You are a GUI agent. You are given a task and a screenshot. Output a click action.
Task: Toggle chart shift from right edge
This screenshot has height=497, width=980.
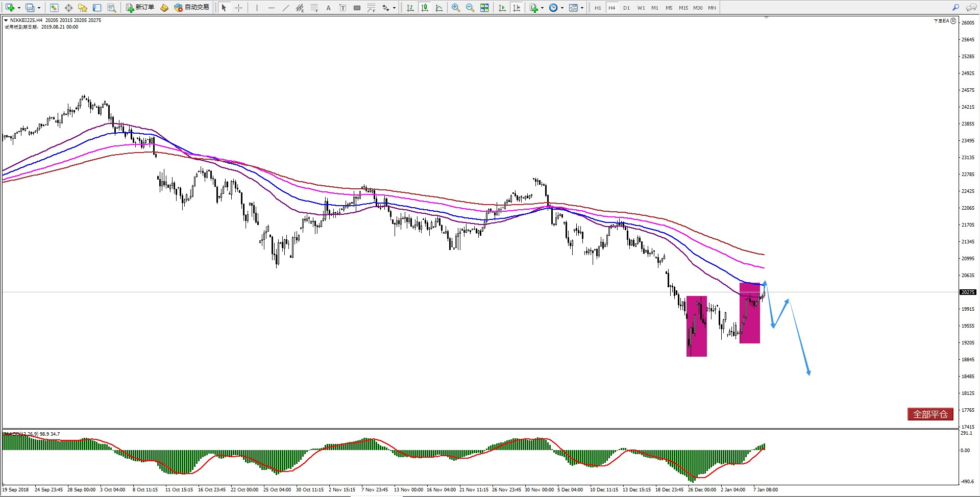(x=517, y=8)
